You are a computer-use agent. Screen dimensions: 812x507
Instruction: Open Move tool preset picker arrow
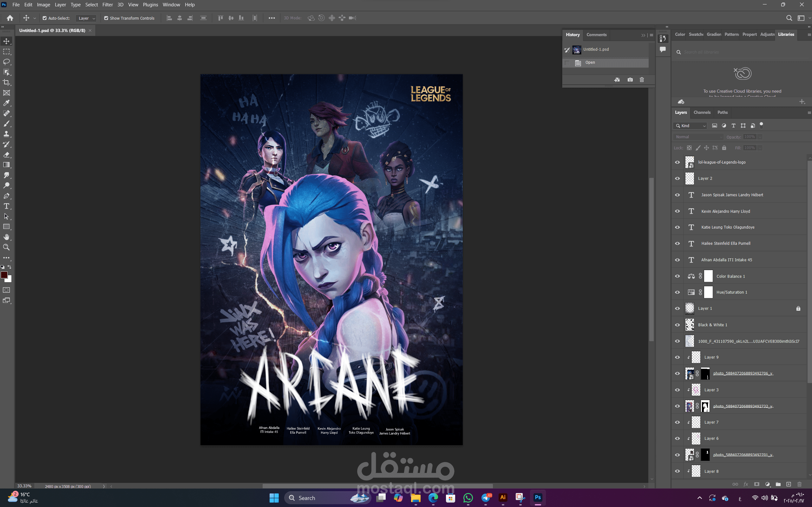click(x=35, y=18)
